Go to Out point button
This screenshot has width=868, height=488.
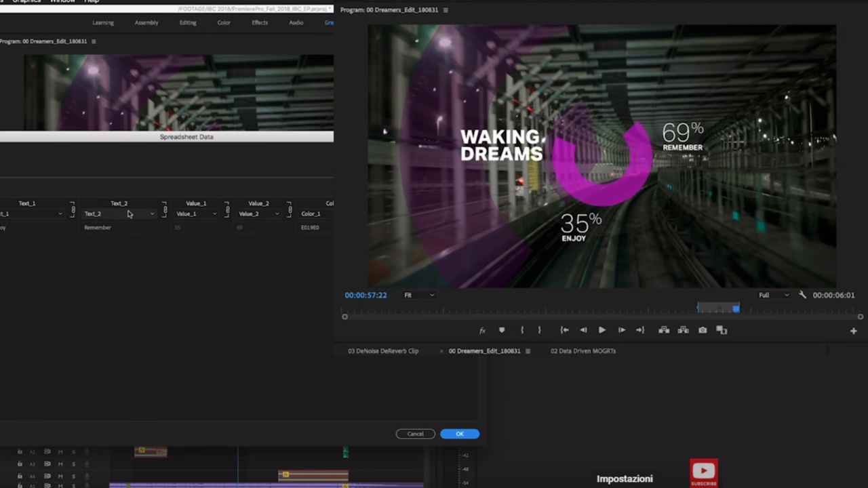(x=639, y=330)
